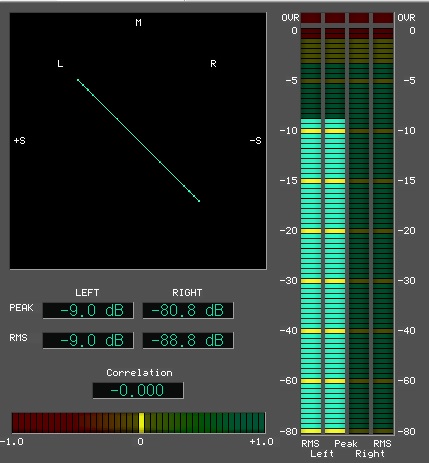The width and height of the screenshot is (429, 463).
Task: Click the -1.0 label under correlation bar
Action: coord(12,442)
